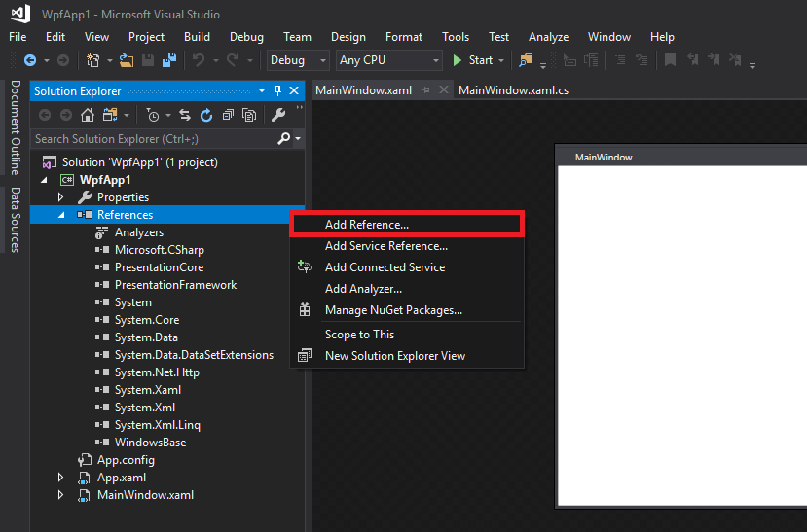807x532 pixels.
Task: Select the App.config file in the tree
Action: tap(126, 460)
